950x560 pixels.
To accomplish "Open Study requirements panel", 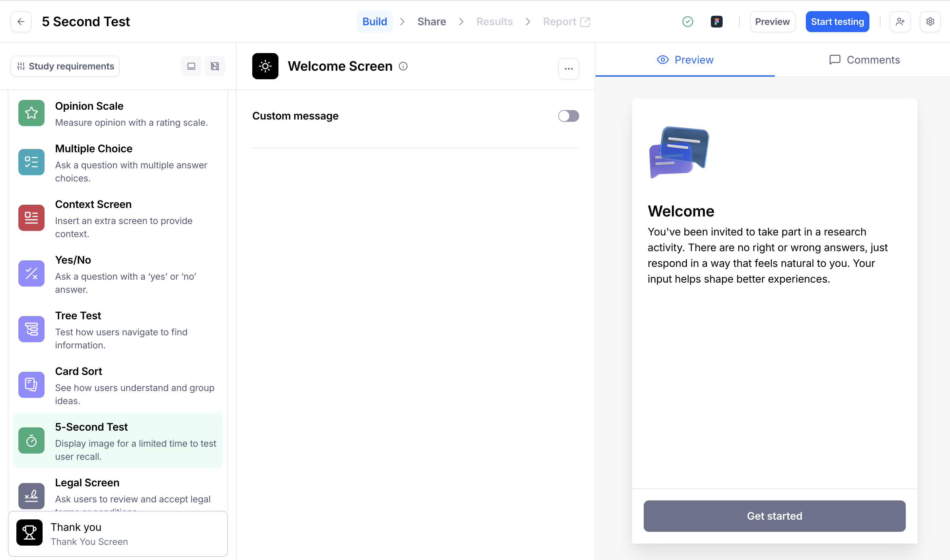I will [x=65, y=66].
